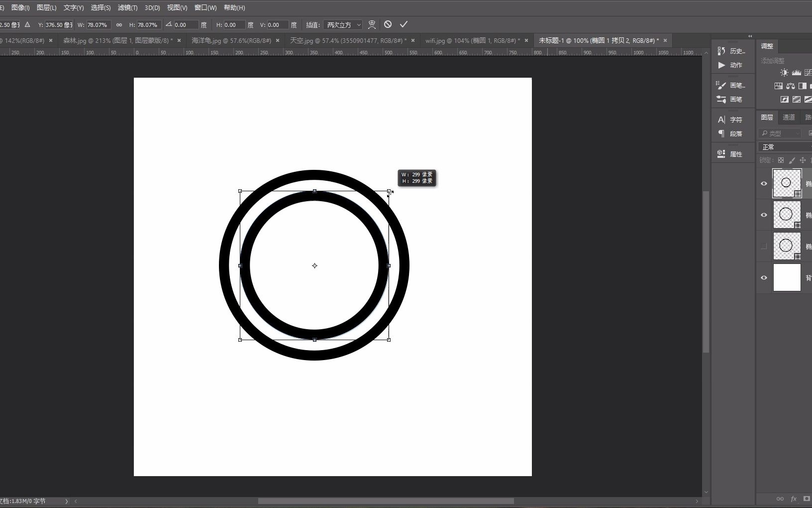This screenshot has width=812, height=508.
Task: Add a Posterize adjustment
Action: pyautogui.click(x=797, y=100)
